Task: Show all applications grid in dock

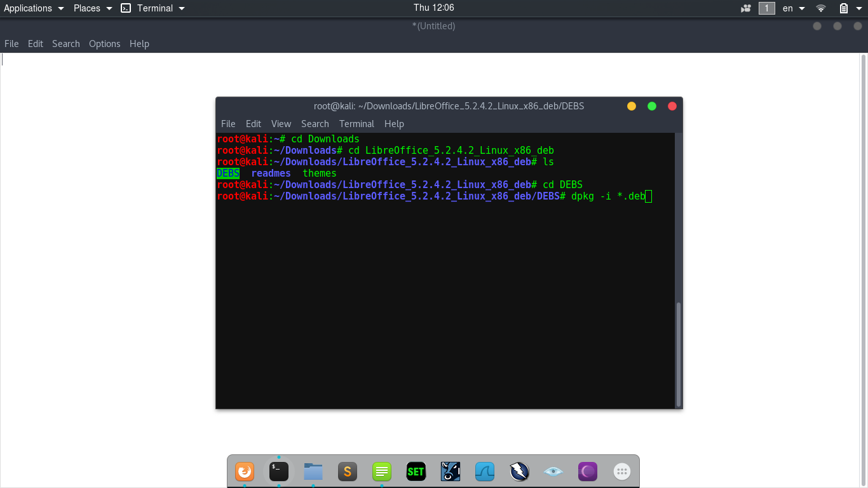Action: [x=622, y=471]
